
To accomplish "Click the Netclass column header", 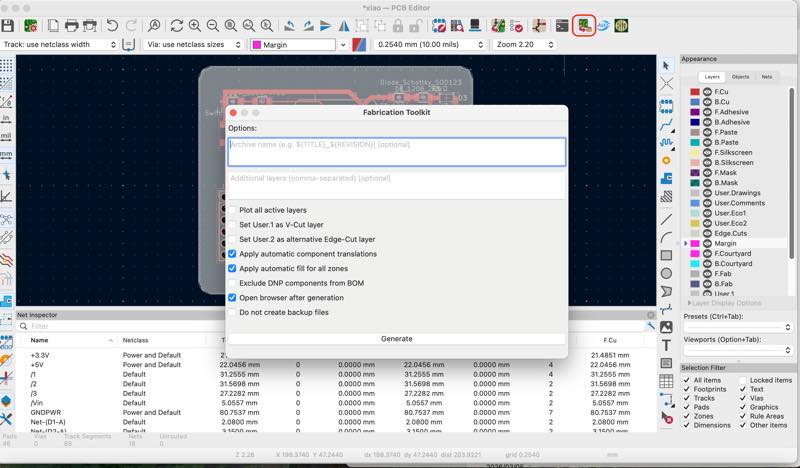I will 135,340.
